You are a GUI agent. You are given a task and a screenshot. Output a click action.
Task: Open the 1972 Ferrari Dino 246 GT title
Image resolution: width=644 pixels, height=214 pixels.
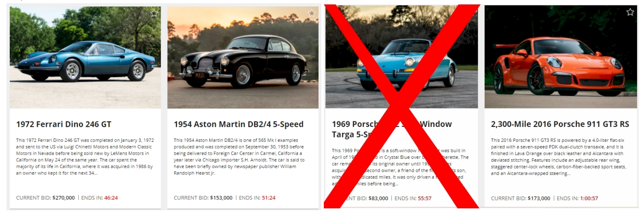(x=64, y=125)
